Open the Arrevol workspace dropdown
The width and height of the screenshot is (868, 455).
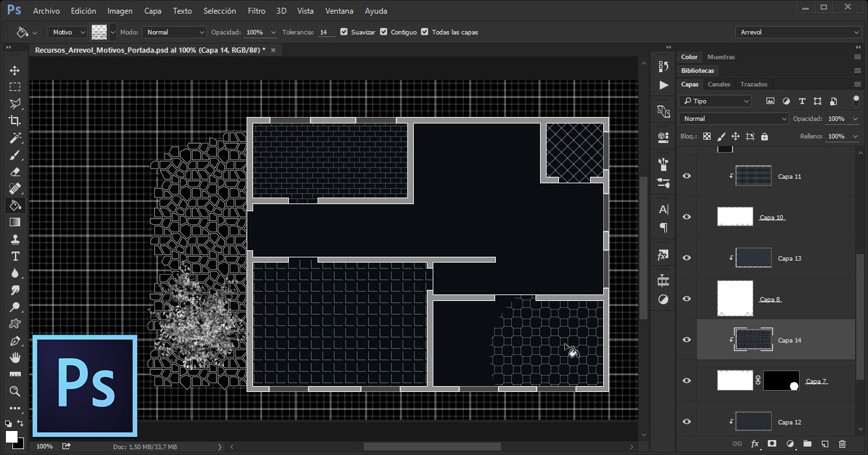[x=799, y=32]
